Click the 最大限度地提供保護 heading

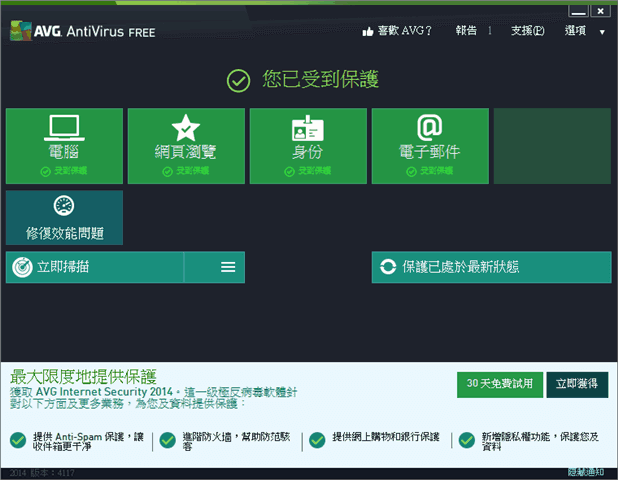click(x=83, y=377)
